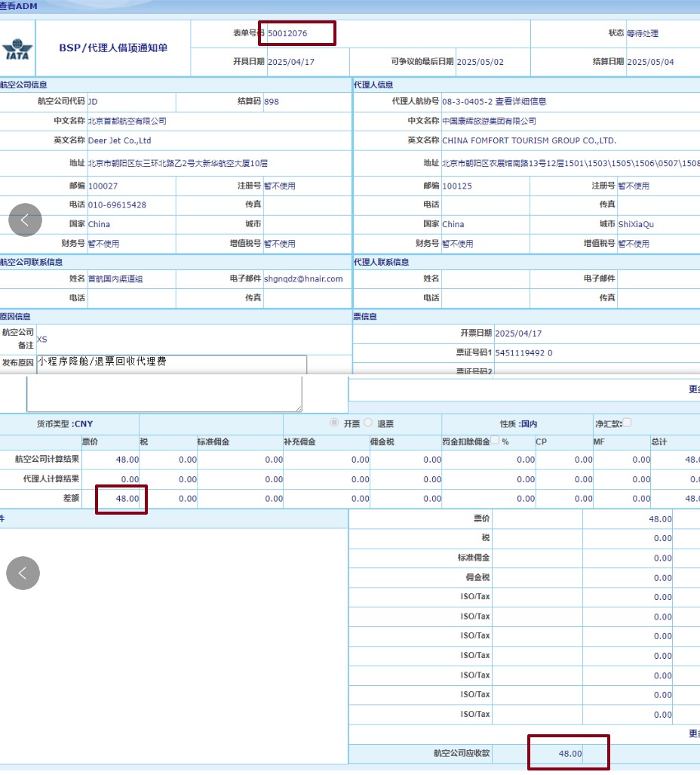Grab the resize handle of the large text area
This screenshot has height=775, width=700.
pos(298,407)
